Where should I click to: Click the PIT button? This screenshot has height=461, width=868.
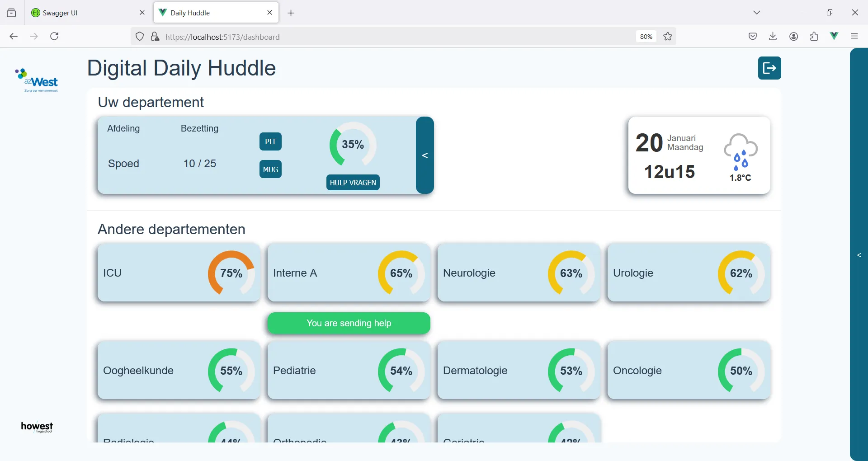(270, 141)
